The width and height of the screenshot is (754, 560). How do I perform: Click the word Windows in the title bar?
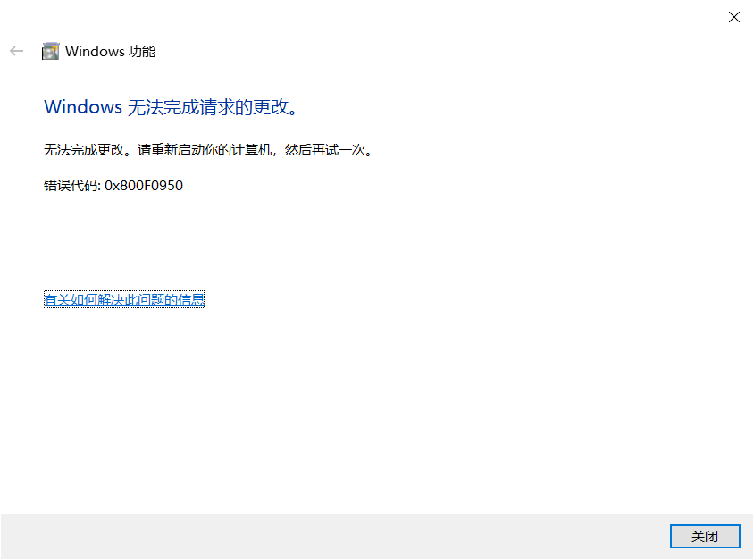pyautogui.click(x=96, y=51)
